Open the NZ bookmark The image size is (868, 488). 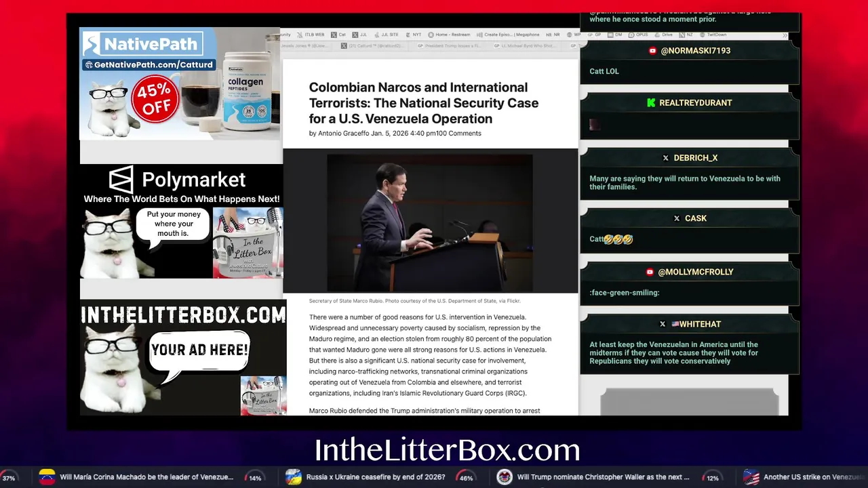[x=686, y=35]
